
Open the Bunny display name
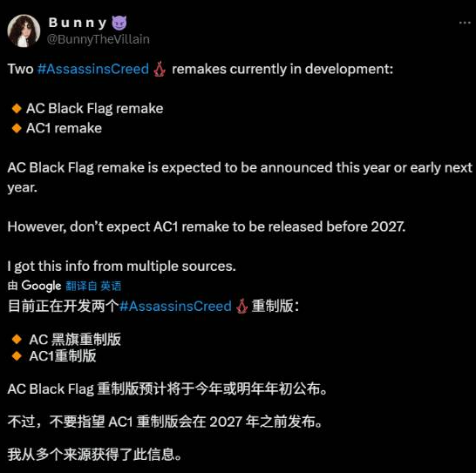click(x=78, y=23)
